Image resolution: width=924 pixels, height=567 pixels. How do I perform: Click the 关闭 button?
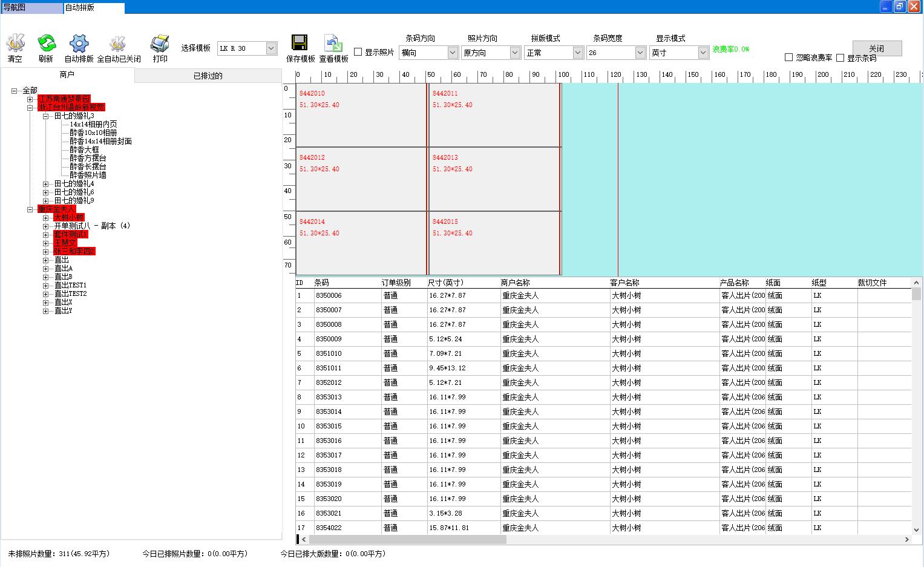point(877,48)
